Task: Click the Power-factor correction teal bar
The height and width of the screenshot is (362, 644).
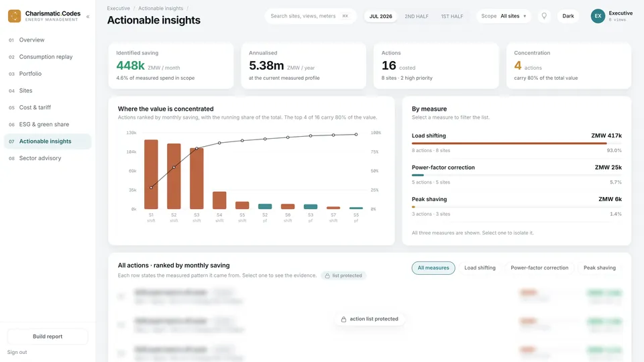Action: point(418,175)
